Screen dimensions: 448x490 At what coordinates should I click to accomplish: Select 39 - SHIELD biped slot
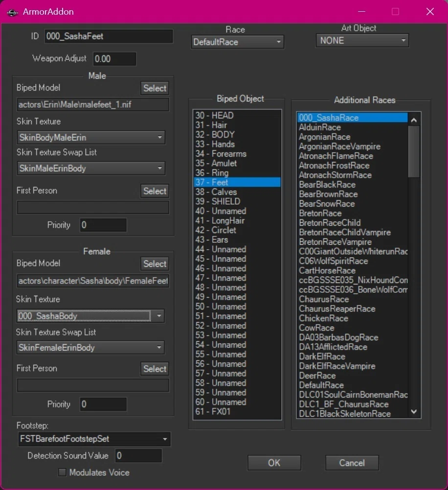[x=237, y=201]
